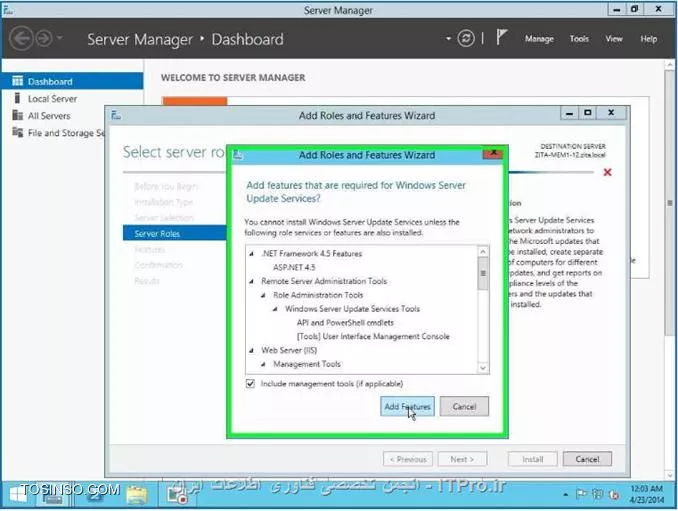Click the Next button in wizard

pos(462,459)
